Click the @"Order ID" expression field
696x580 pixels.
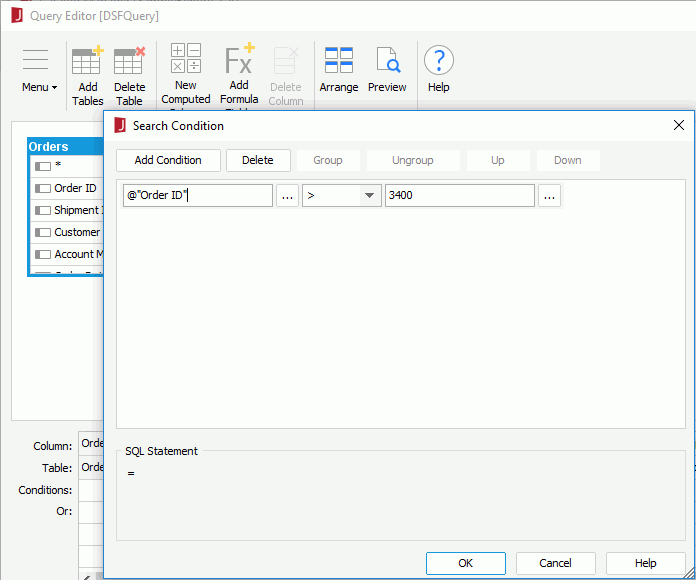(198, 196)
